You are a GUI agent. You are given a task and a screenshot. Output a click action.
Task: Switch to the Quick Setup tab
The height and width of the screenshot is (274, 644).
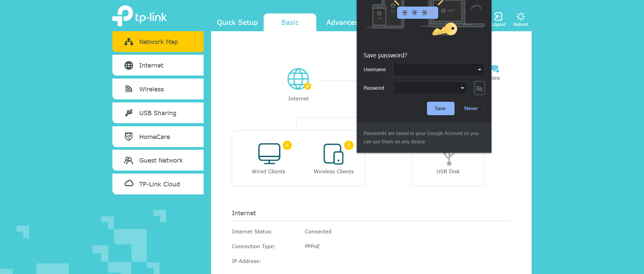237,22
